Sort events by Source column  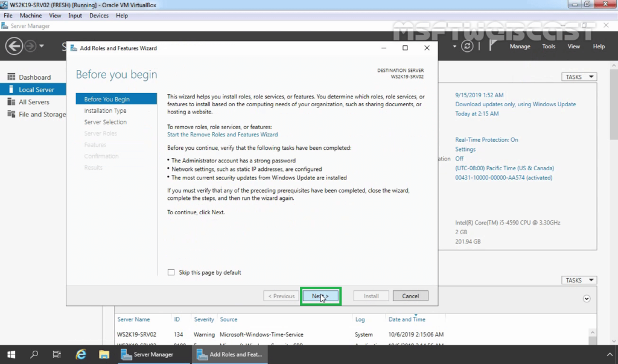[229, 319]
